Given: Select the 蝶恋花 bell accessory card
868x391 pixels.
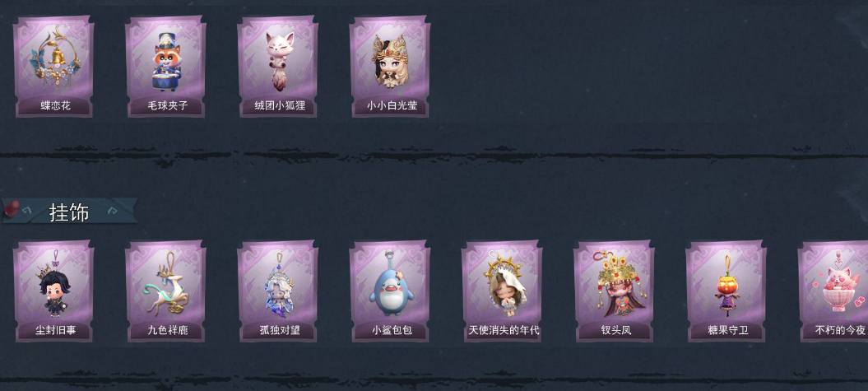Looking at the screenshot, I should [54, 66].
